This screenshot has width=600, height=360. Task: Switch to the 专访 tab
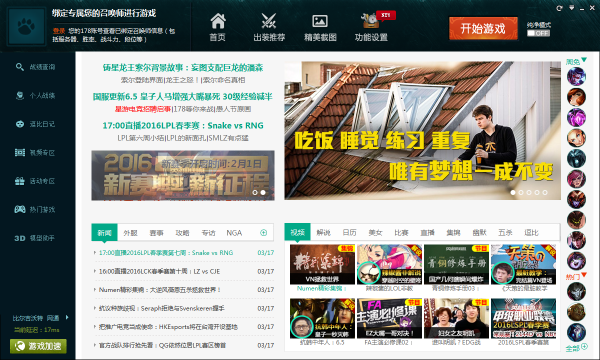pos(208,233)
